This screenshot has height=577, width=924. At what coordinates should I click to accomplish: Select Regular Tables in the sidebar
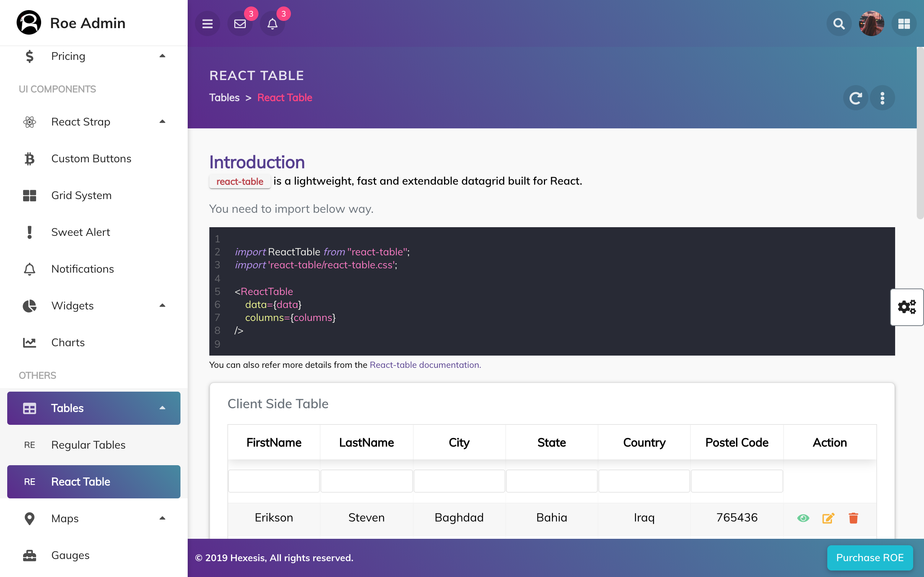click(x=88, y=445)
